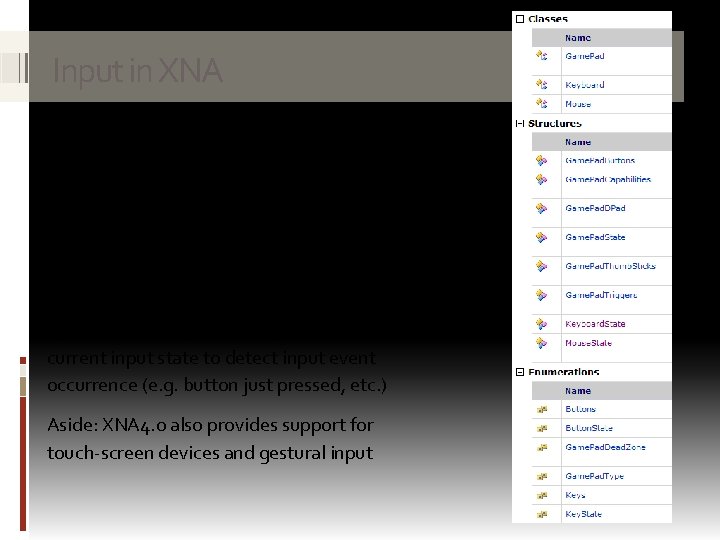Open the KeyState enumeration link

(x=583, y=514)
